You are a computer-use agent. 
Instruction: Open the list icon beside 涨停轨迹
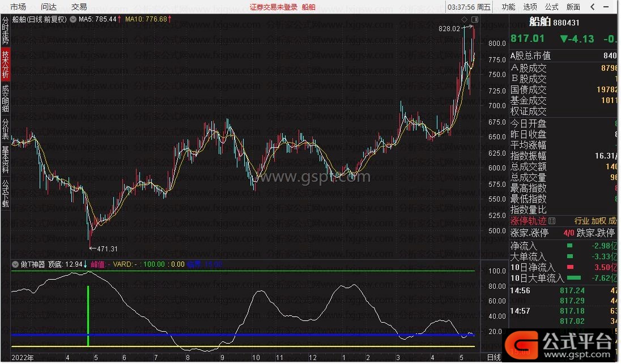pyautogui.click(x=552, y=221)
